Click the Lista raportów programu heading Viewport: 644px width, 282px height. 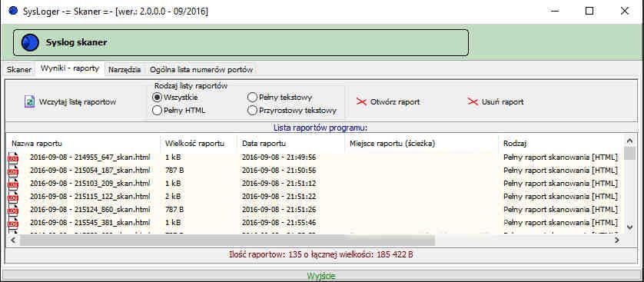pyautogui.click(x=320, y=128)
